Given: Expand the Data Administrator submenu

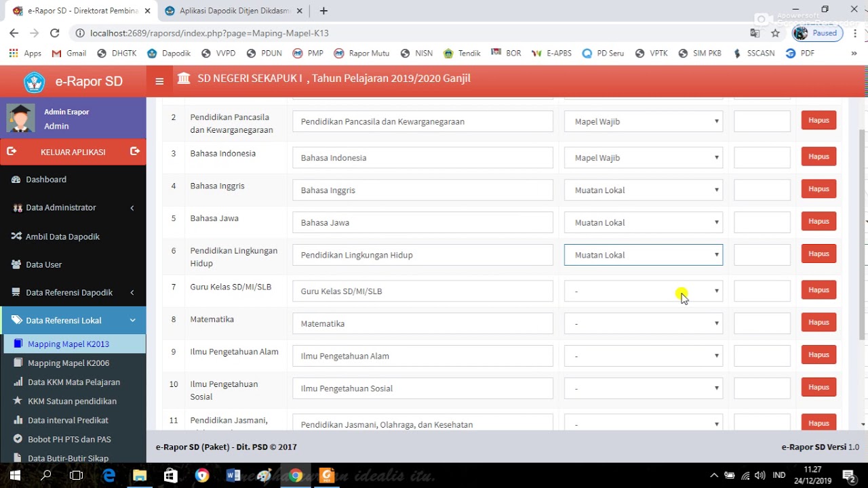Looking at the screenshot, I should pyautogui.click(x=61, y=207).
